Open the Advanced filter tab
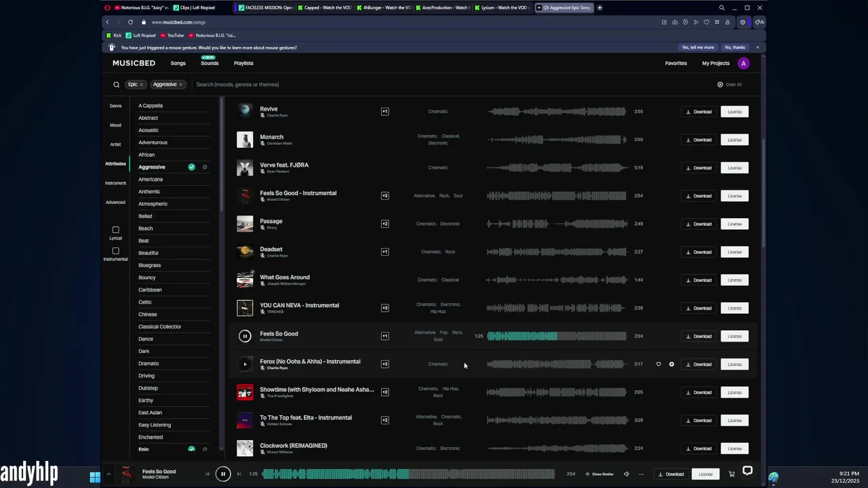 point(116,202)
